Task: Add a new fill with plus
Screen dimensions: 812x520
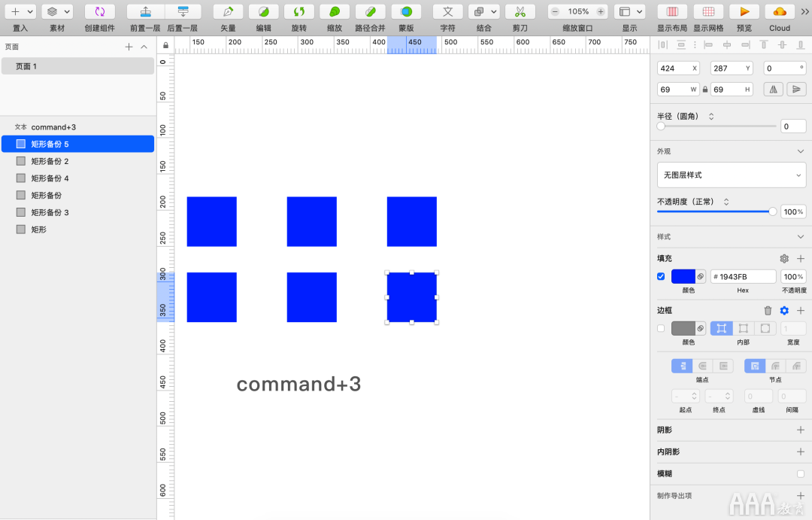Action: 801,258
